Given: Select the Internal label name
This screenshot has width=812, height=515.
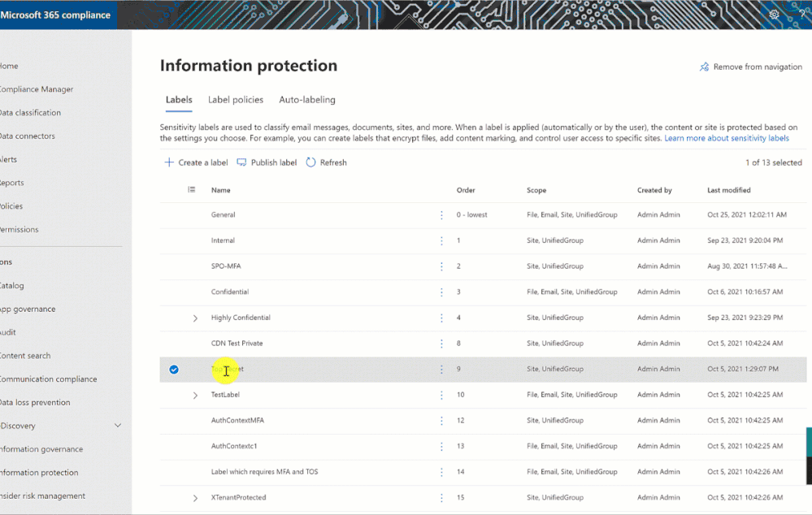Looking at the screenshot, I should pyautogui.click(x=223, y=240).
